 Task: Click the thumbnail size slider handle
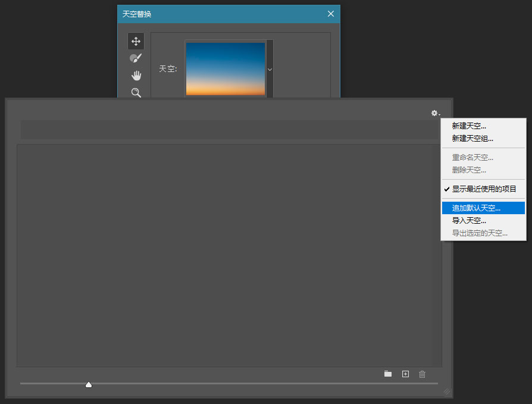point(89,385)
